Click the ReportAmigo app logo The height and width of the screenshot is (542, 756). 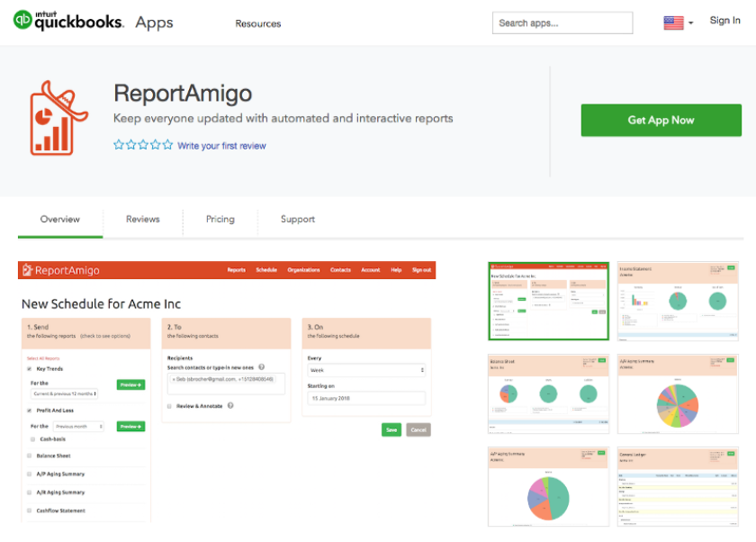coord(58,119)
